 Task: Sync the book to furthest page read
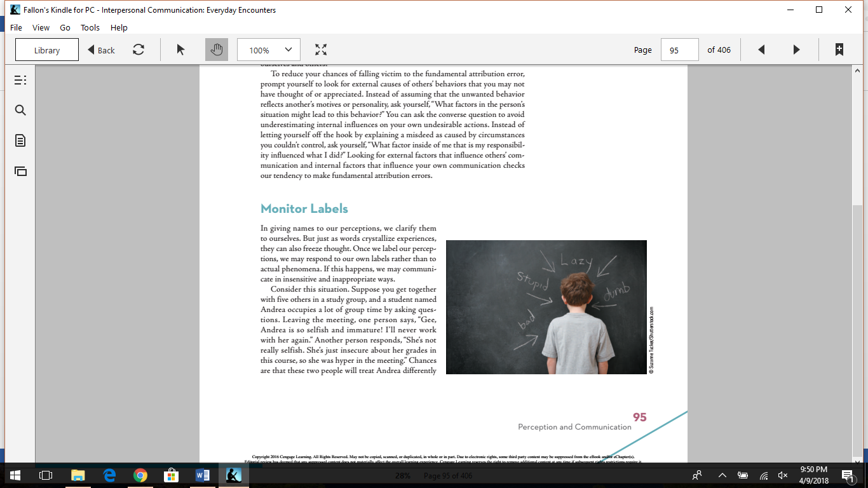point(139,49)
